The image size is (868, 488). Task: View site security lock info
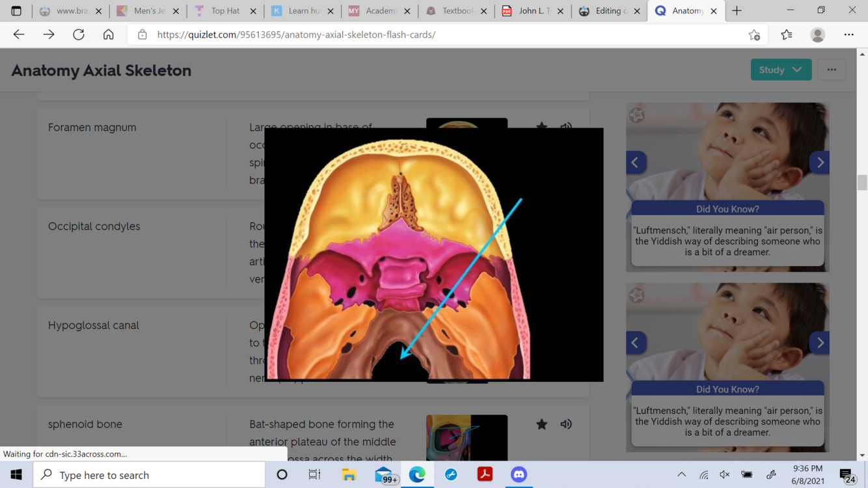pos(142,34)
